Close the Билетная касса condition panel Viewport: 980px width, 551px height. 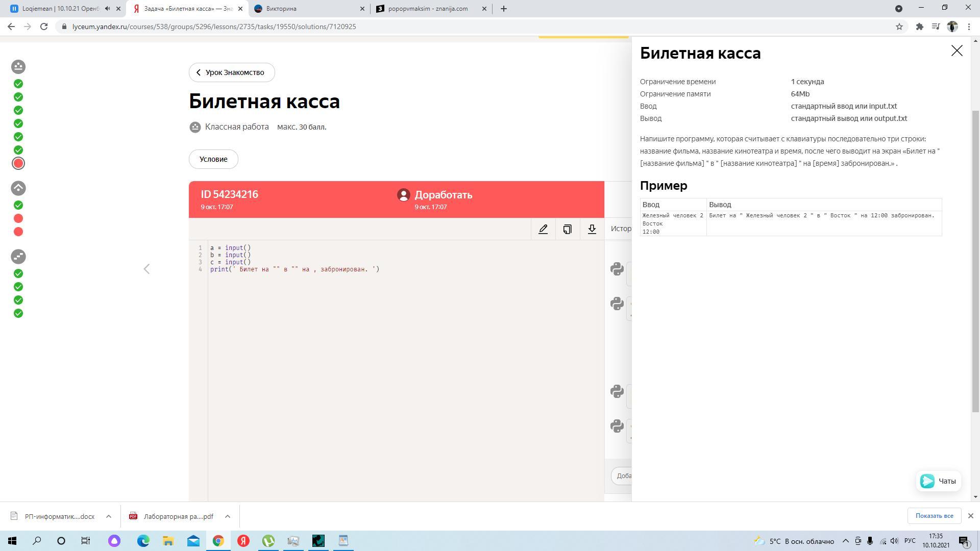[957, 51]
